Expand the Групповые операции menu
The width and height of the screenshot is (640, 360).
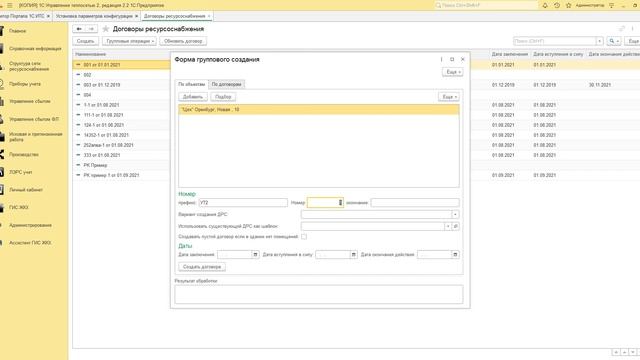click(129, 41)
